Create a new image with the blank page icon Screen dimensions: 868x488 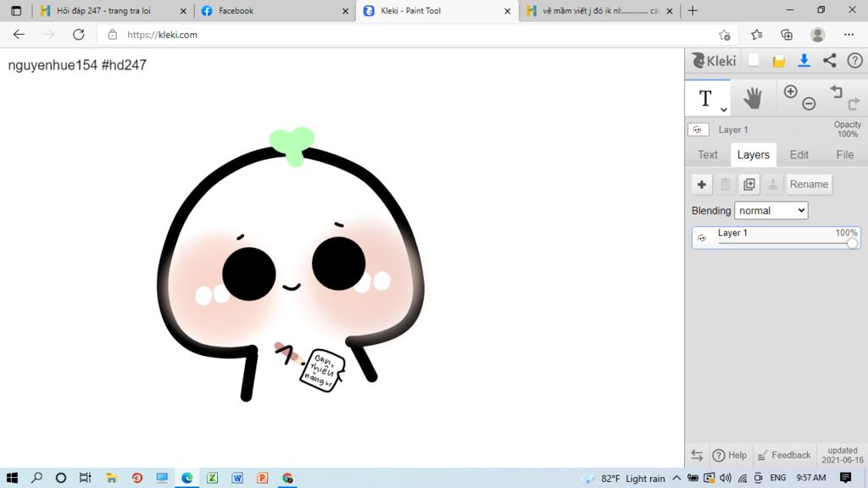[x=754, y=60]
